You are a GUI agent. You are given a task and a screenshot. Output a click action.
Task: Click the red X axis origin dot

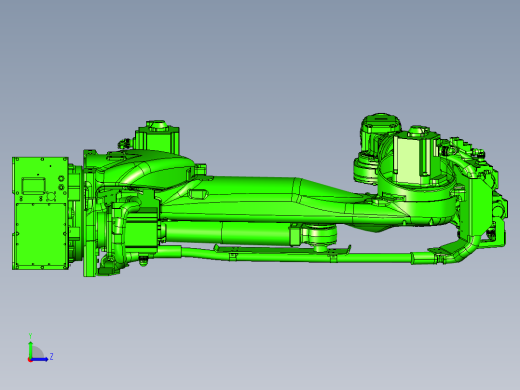pyautogui.click(x=30, y=360)
